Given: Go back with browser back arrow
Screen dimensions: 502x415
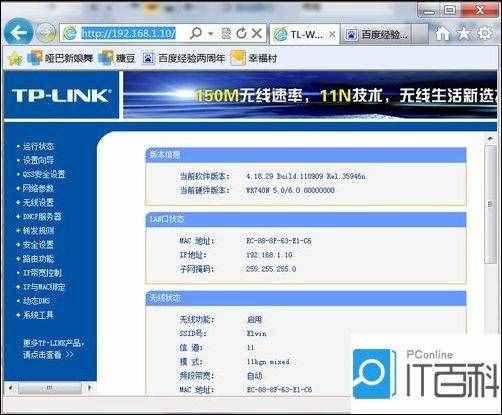Looking at the screenshot, I should point(19,32).
